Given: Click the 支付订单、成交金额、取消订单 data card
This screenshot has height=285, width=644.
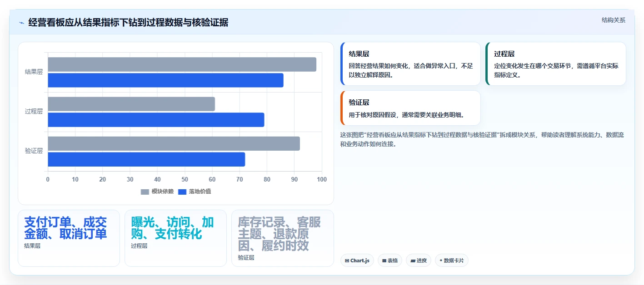Looking at the screenshot, I should tap(69, 238).
